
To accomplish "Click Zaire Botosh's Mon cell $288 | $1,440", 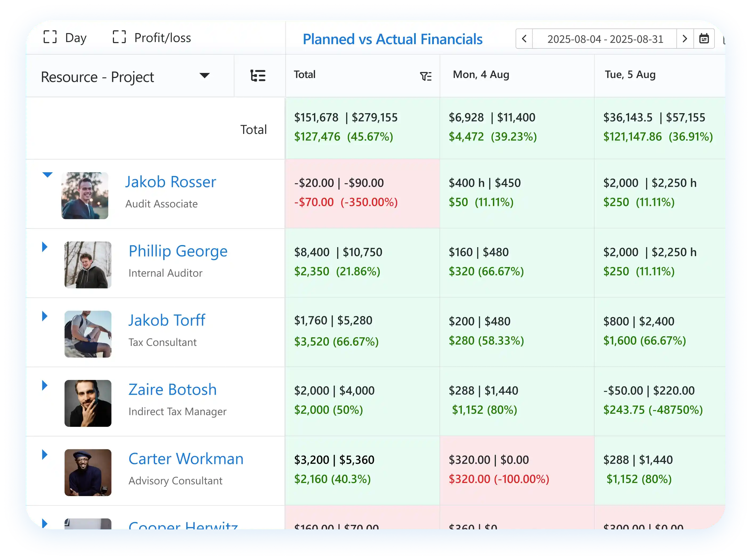I will pyautogui.click(x=517, y=401).
